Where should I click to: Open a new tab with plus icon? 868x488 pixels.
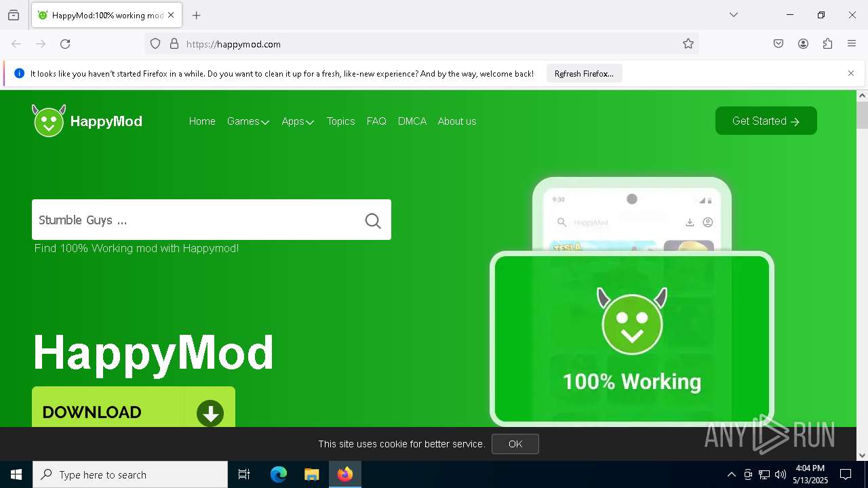(197, 15)
